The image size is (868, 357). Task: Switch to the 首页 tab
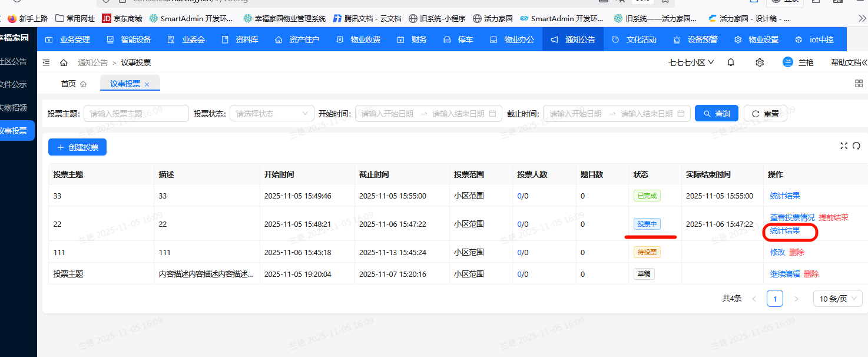click(68, 84)
